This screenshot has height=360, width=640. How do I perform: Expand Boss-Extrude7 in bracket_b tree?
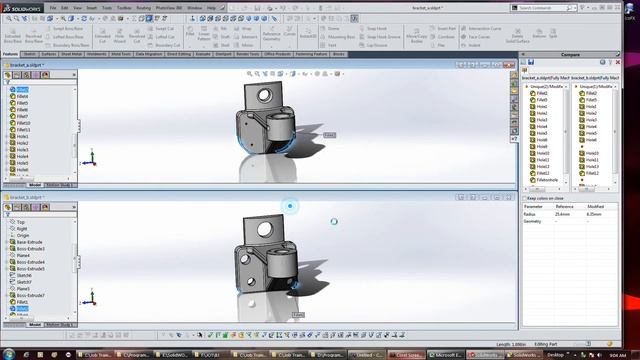[x=7, y=295]
